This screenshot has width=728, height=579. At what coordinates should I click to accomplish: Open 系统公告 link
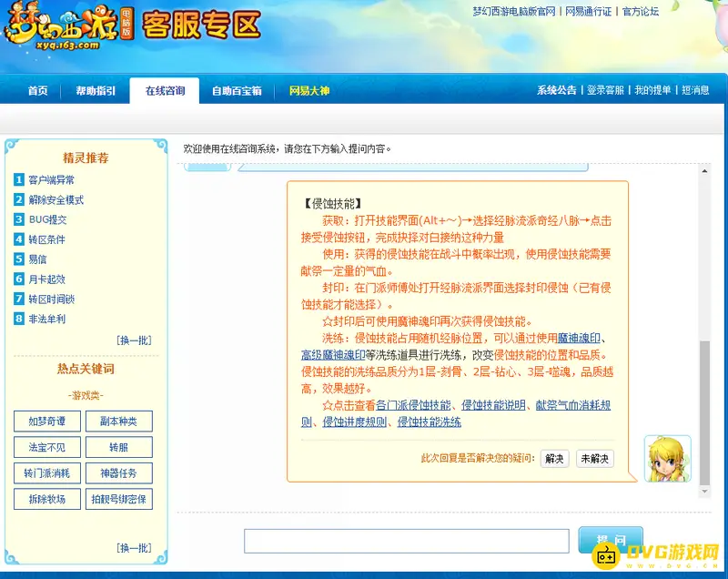point(557,90)
